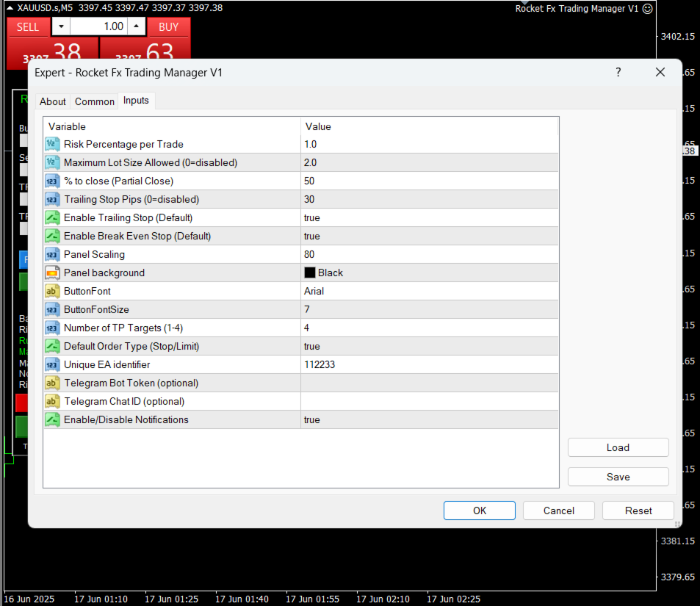This screenshot has width=700, height=606.
Task: Click the red BUY button on chart
Action: coord(169,26)
